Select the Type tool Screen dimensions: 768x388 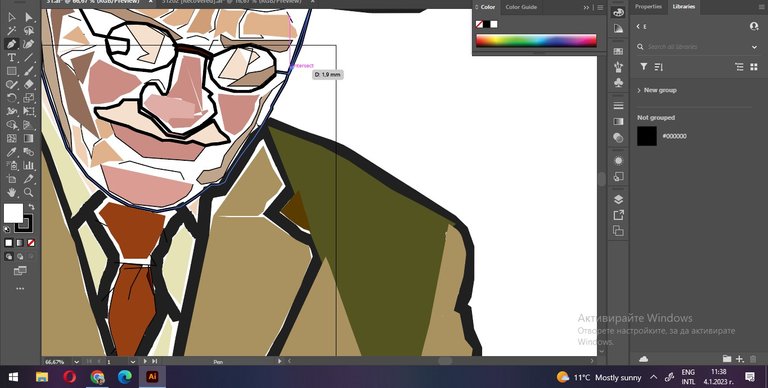[x=12, y=58]
